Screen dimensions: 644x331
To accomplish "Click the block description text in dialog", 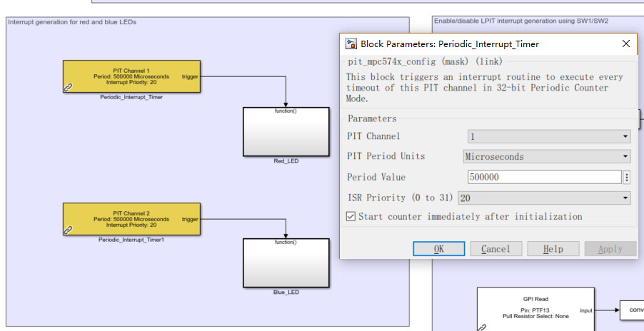I will tap(485, 88).
